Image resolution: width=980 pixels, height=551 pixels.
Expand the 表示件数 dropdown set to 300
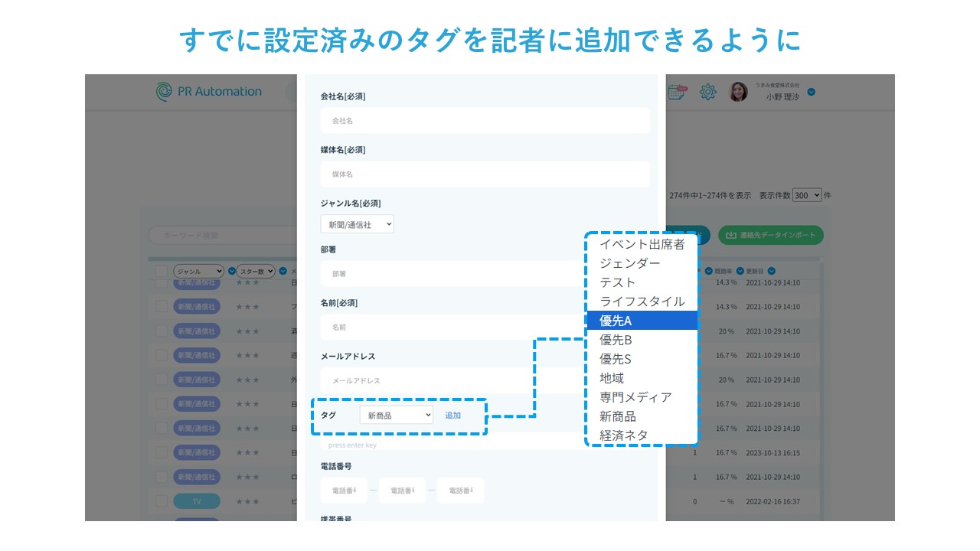(807, 195)
